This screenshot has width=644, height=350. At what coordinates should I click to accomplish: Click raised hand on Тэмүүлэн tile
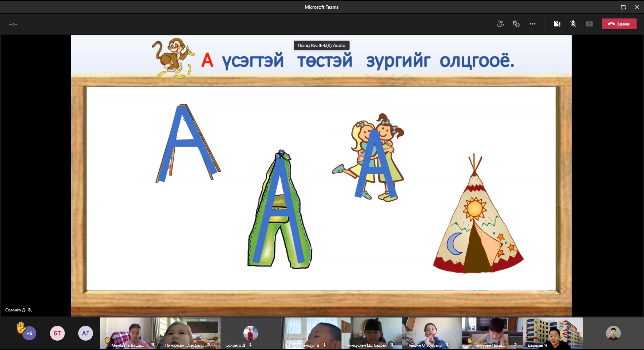click(470, 340)
